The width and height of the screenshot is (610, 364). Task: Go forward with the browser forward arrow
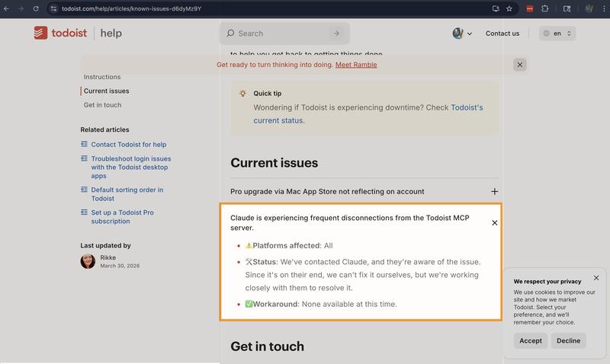pyautogui.click(x=21, y=8)
